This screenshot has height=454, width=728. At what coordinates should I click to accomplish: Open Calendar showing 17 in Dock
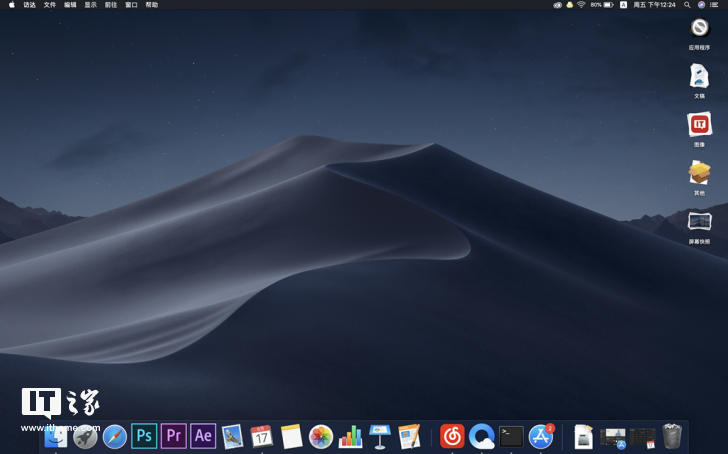coord(262,436)
